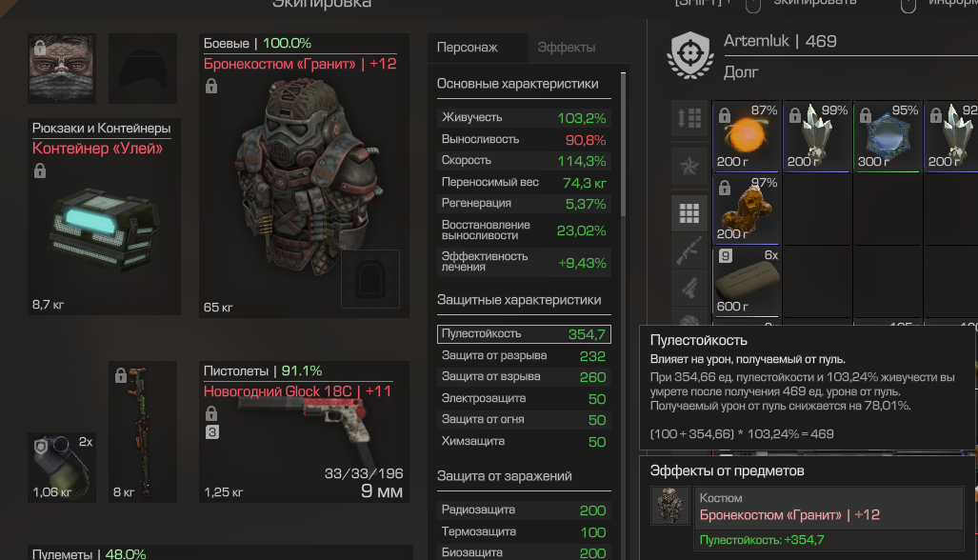Select the 8 кг rifle slot
The image size is (978, 560).
coord(143,431)
